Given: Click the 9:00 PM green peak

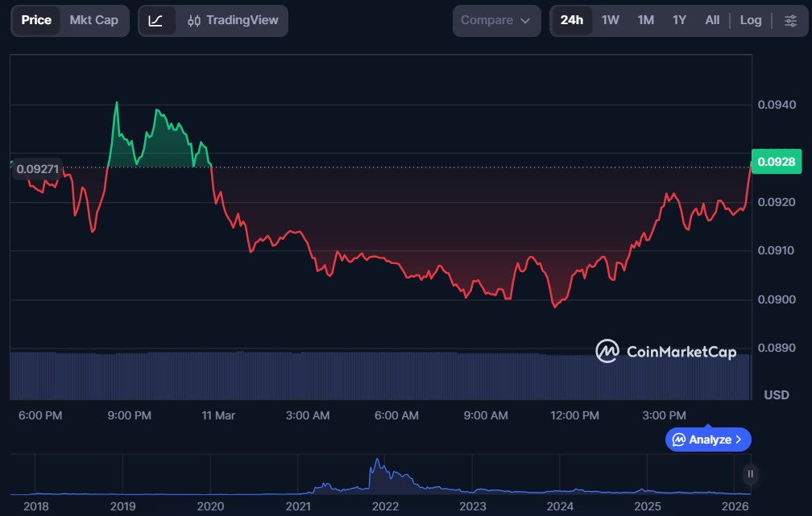Looking at the screenshot, I should click(x=117, y=103).
